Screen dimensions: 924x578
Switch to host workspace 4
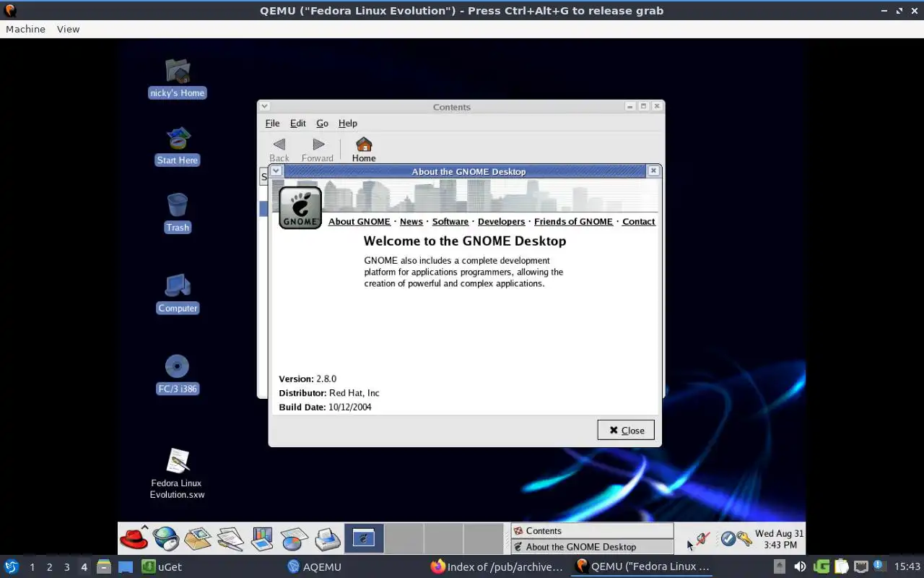(x=84, y=567)
